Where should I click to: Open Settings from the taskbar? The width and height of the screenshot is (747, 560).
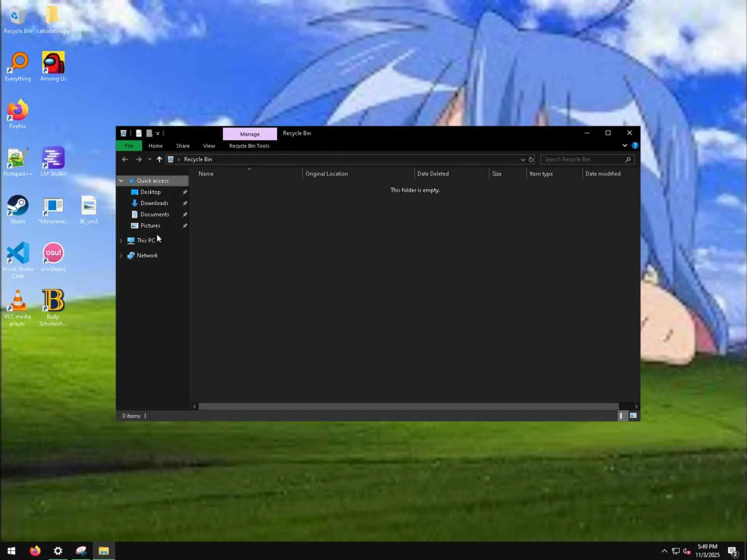click(x=58, y=551)
